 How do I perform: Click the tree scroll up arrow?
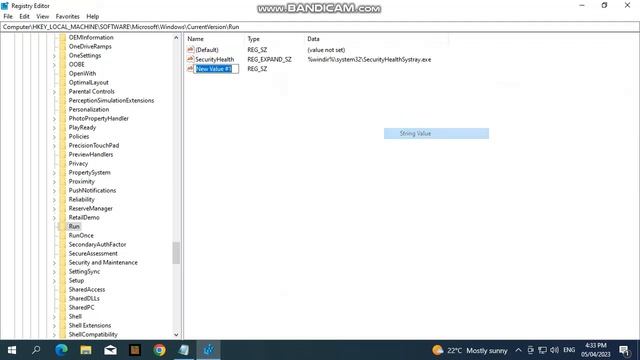point(176,38)
